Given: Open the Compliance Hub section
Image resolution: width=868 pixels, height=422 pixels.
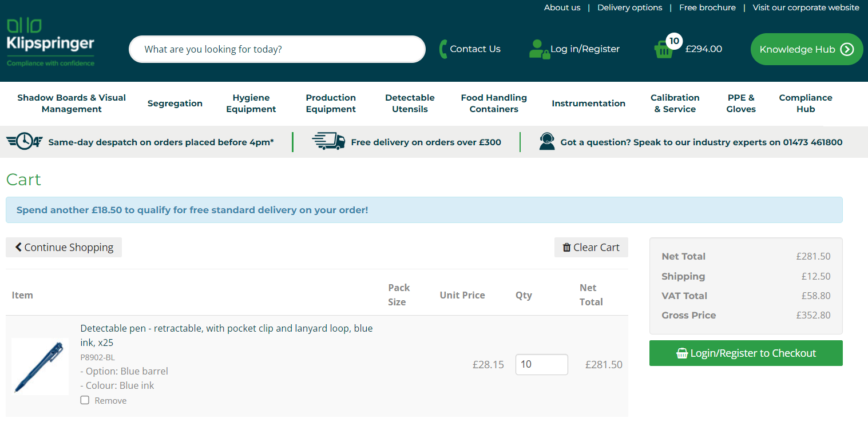Looking at the screenshot, I should [805, 103].
